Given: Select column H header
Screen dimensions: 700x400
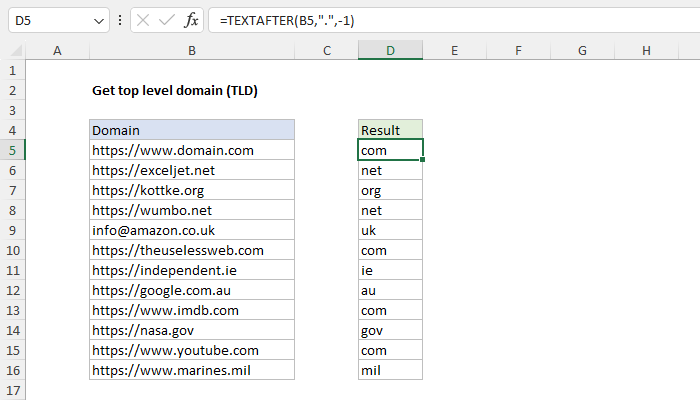Looking at the screenshot, I should pos(646,50).
